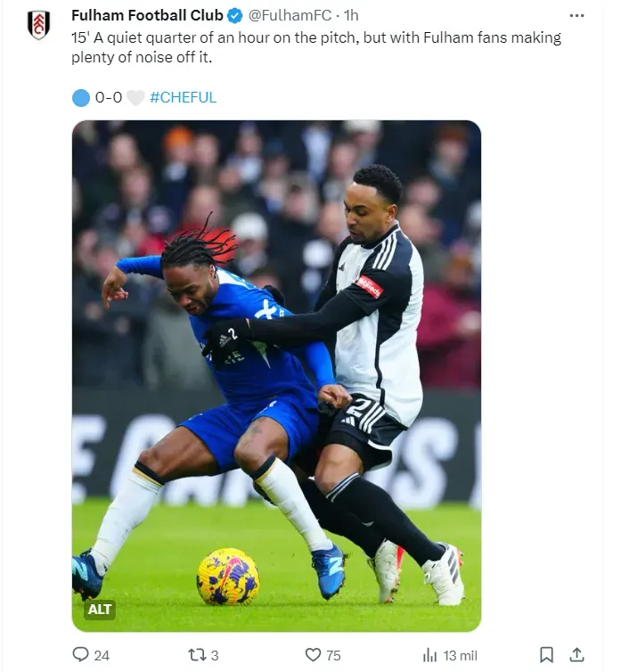Click the blue verified checkmark badge
This screenshot has width=621, height=672.
point(235,16)
